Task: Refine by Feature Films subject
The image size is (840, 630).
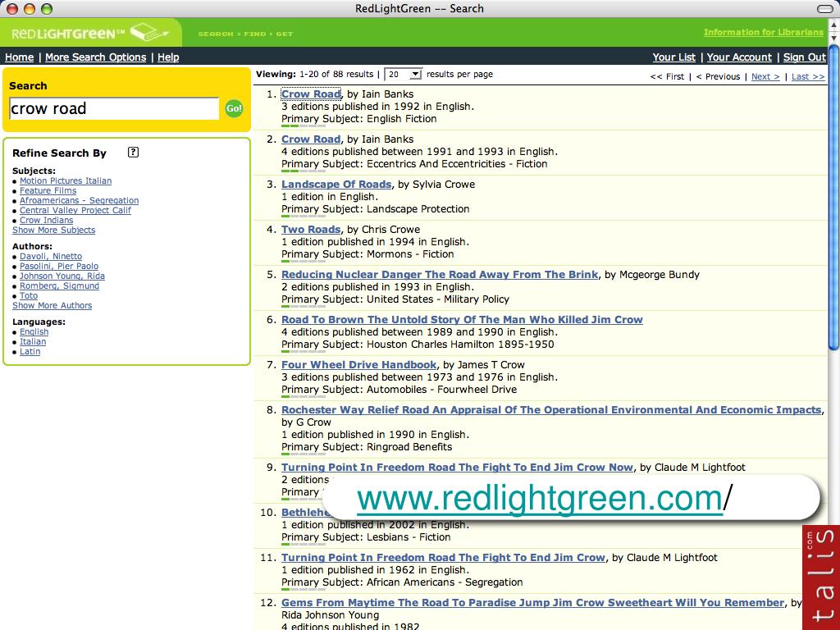Action: click(x=48, y=190)
